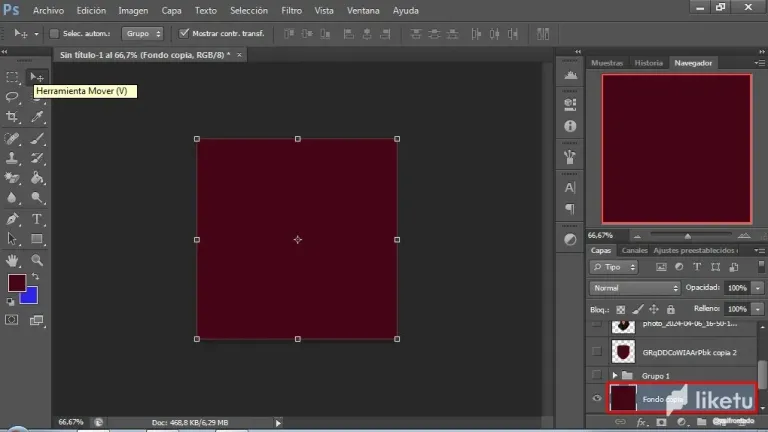Select the Dodge tool
Screen dimensions: 768x432
(37, 197)
